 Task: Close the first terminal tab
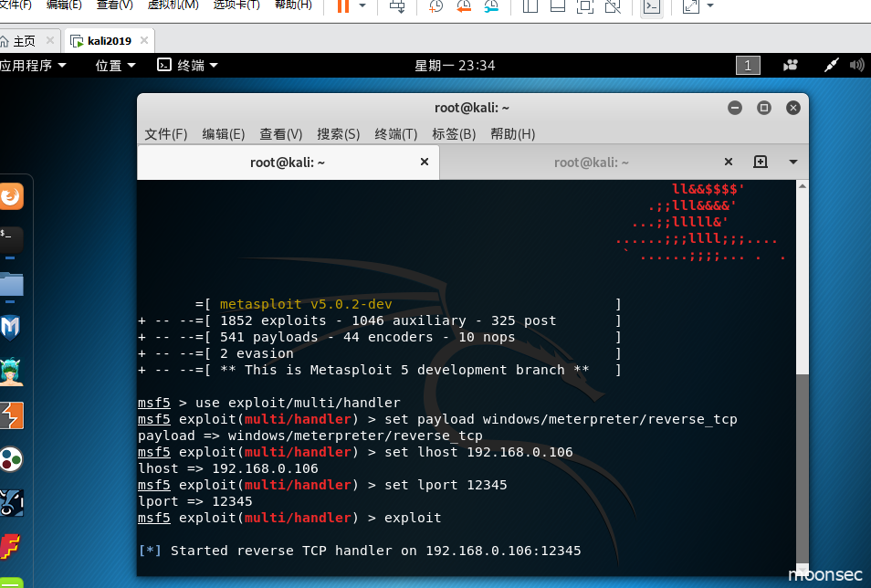click(x=425, y=162)
